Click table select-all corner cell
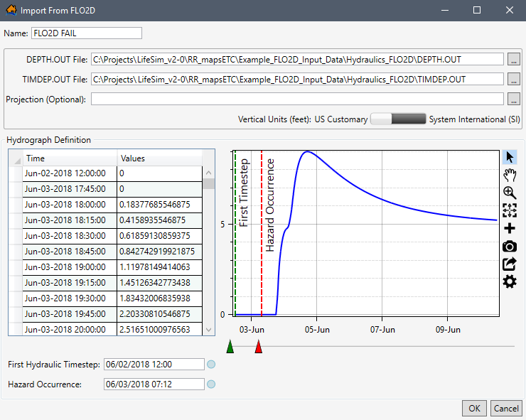Screen dimensions: 526x420 16,158
